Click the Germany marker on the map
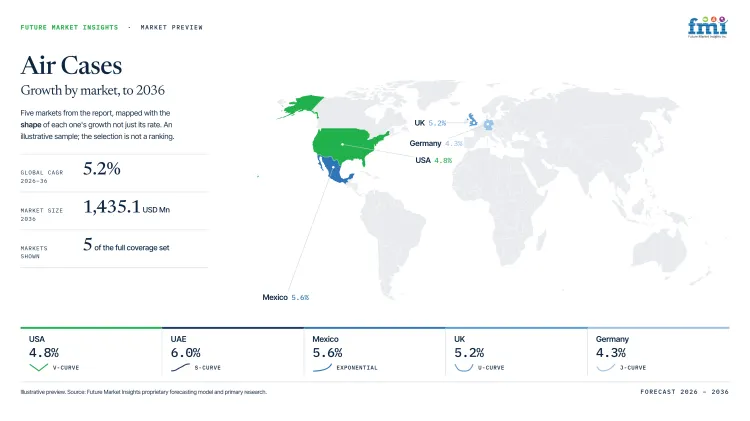 click(488, 125)
